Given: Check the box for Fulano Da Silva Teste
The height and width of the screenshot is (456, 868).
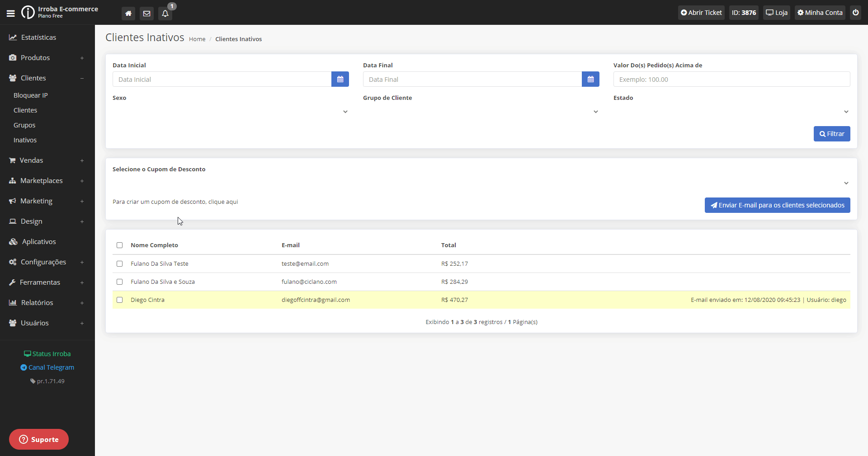Looking at the screenshot, I should (x=120, y=264).
